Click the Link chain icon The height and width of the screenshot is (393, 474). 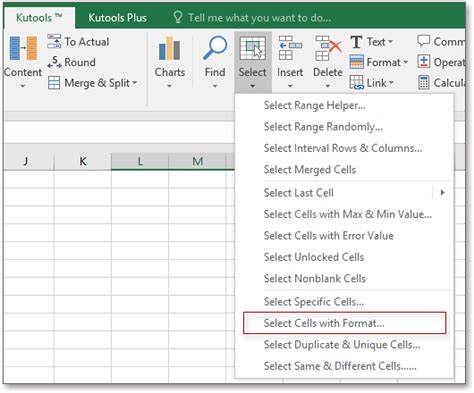pos(356,83)
